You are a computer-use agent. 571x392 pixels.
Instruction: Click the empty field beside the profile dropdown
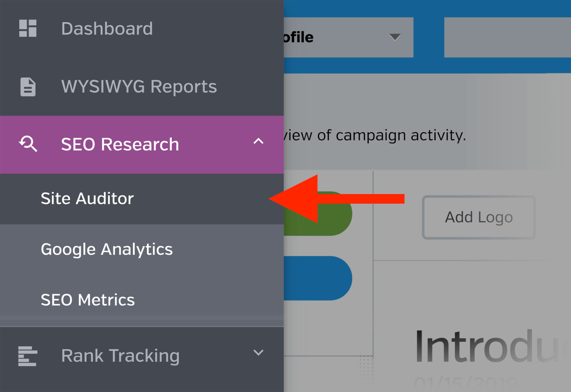tap(507, 37)
